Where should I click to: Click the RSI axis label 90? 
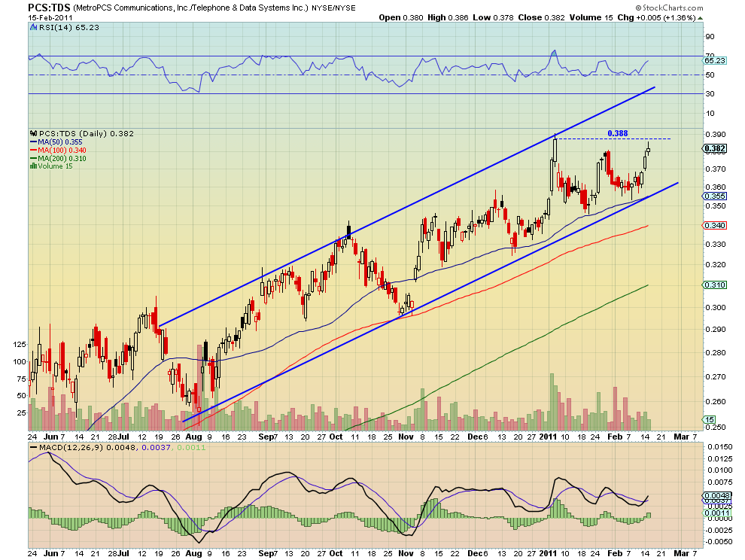point(710,37)
